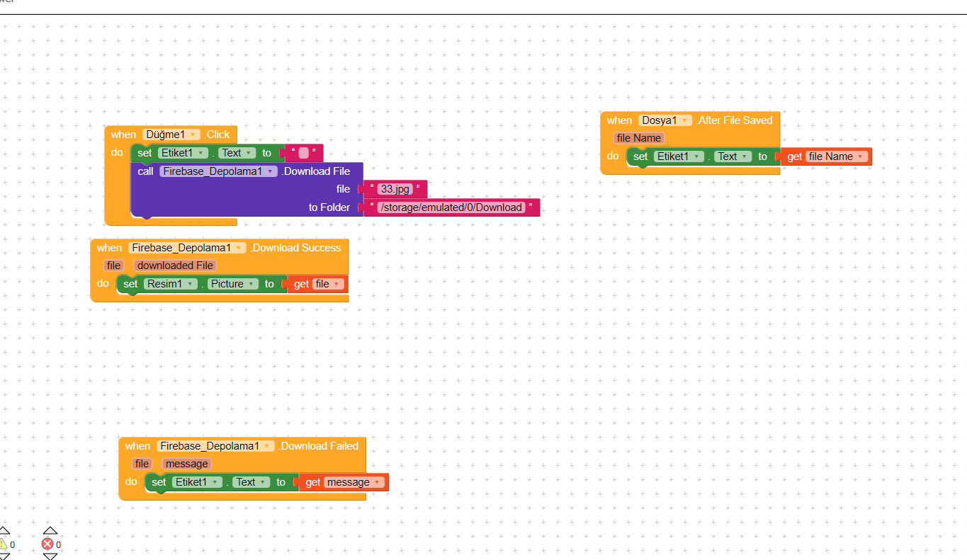Select the '.Click' event block header
967x560 pixels.
(217, 135)
